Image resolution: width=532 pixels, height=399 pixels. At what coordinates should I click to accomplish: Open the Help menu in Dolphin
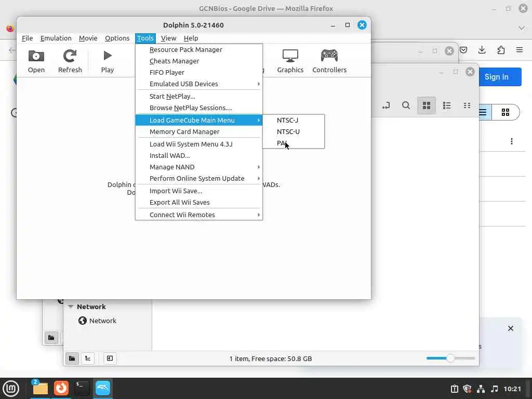[x=191, y=38]
